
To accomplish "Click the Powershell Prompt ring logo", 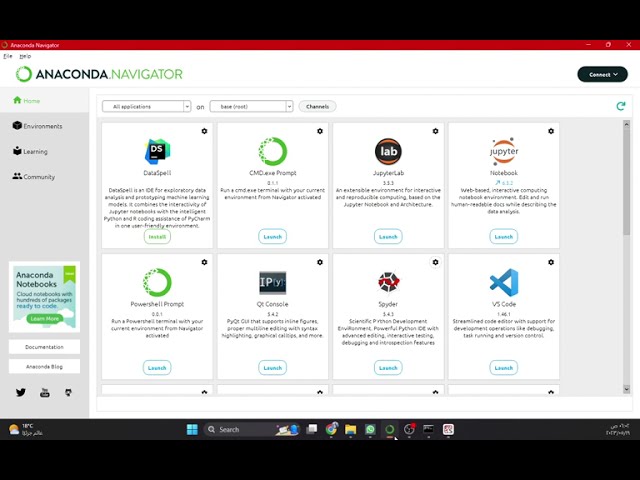I will (157, 282).
